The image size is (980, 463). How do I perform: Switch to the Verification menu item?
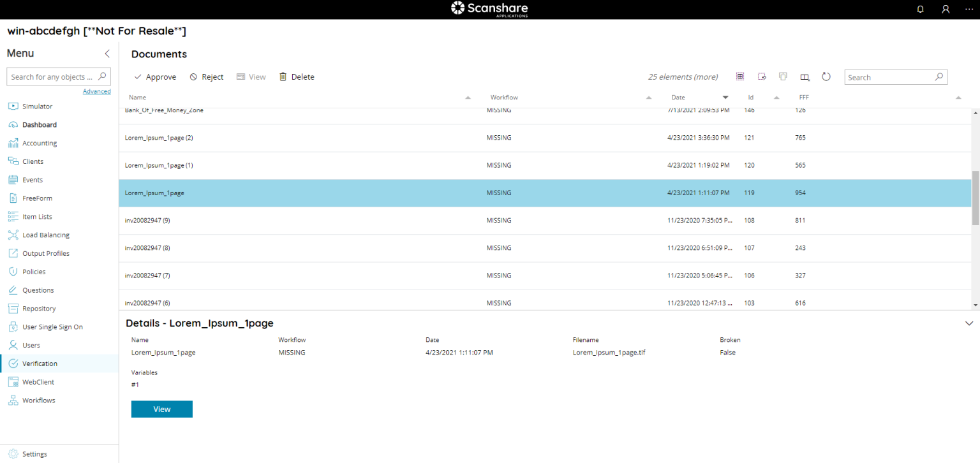coord(40,363)
